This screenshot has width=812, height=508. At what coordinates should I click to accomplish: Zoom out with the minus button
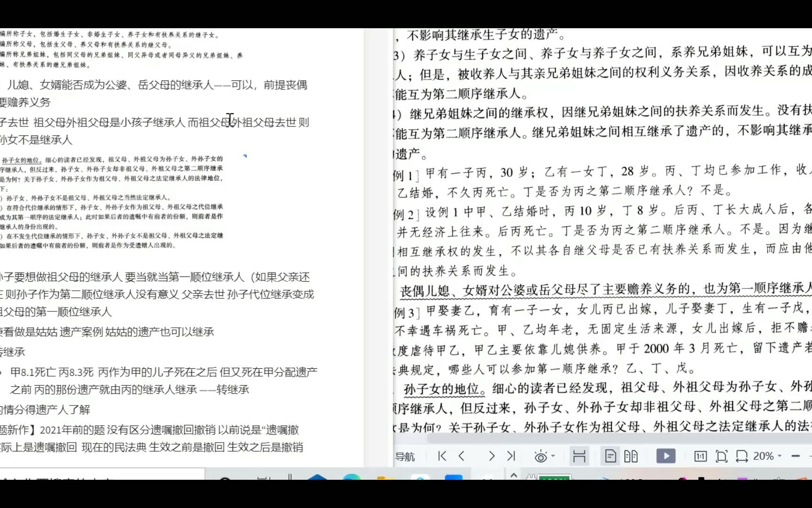(796, 456)
